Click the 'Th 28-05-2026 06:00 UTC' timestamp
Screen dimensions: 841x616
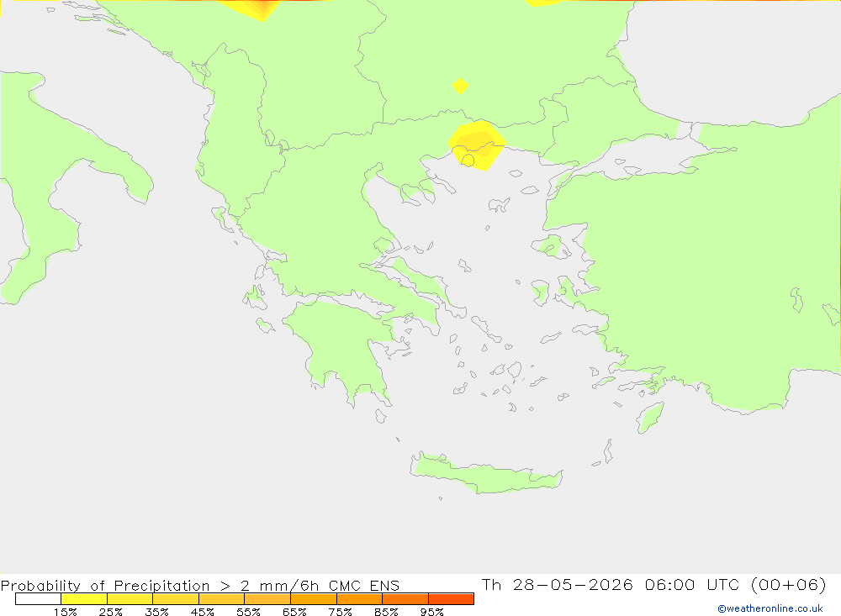coord(611,584)
